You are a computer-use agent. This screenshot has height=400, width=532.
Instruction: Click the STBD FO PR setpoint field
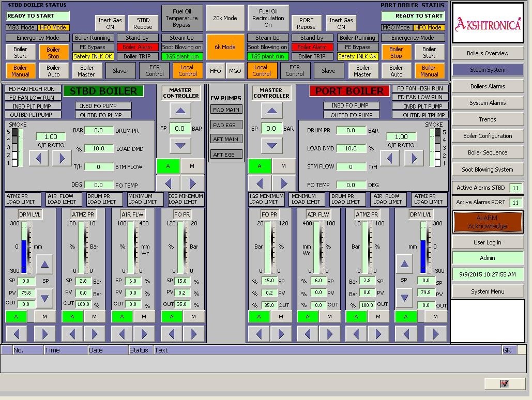pos(182,281)
